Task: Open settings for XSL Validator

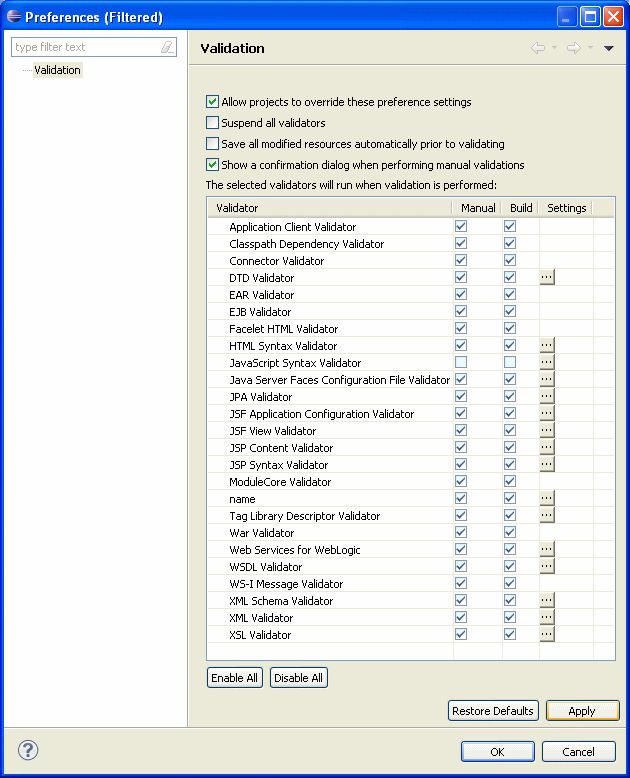Action: point(547,634)
